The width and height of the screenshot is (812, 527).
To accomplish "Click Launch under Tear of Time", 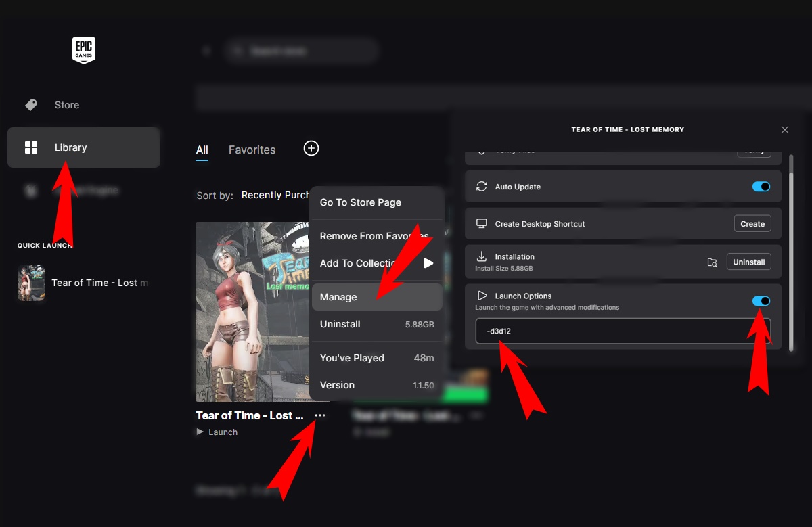I will pyautogui.click(x=223, y=432).
